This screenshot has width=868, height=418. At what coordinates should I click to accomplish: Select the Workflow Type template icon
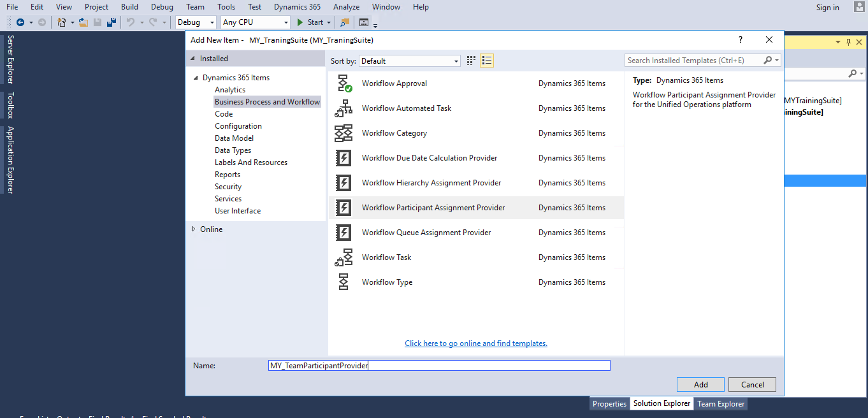344,282
